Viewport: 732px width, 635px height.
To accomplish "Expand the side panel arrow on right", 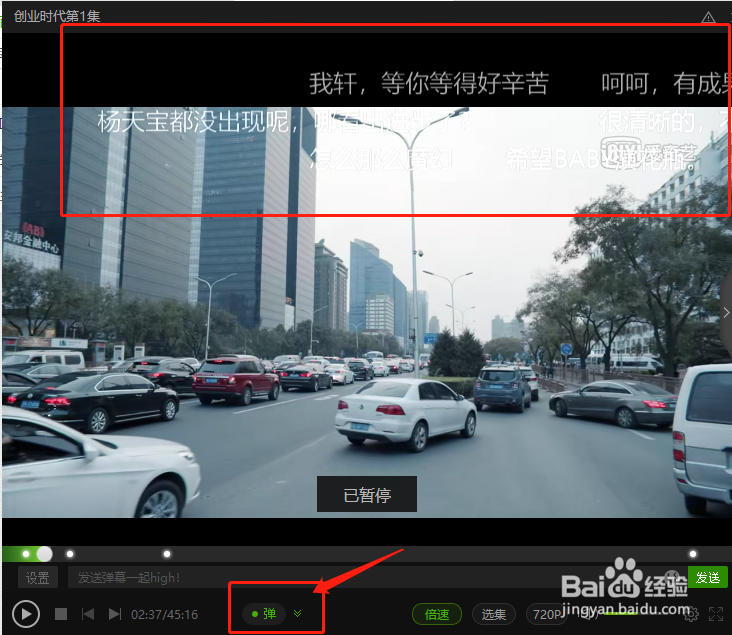I will coord(726,312).
